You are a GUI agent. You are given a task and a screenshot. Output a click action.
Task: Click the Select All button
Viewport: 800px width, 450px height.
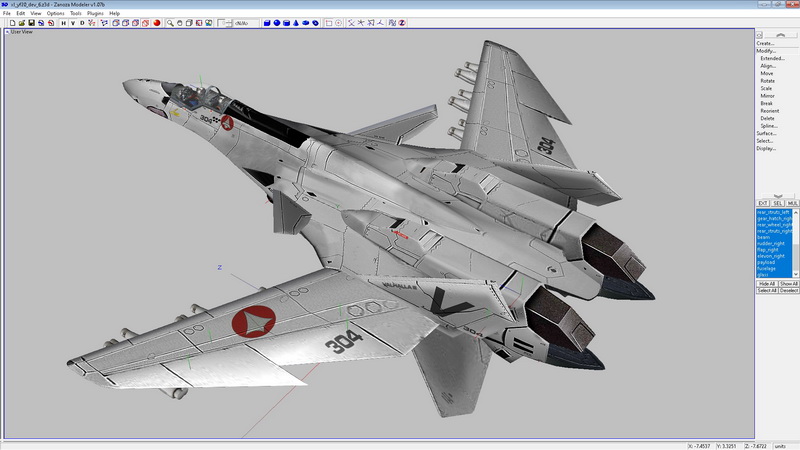tap(767, 290)
